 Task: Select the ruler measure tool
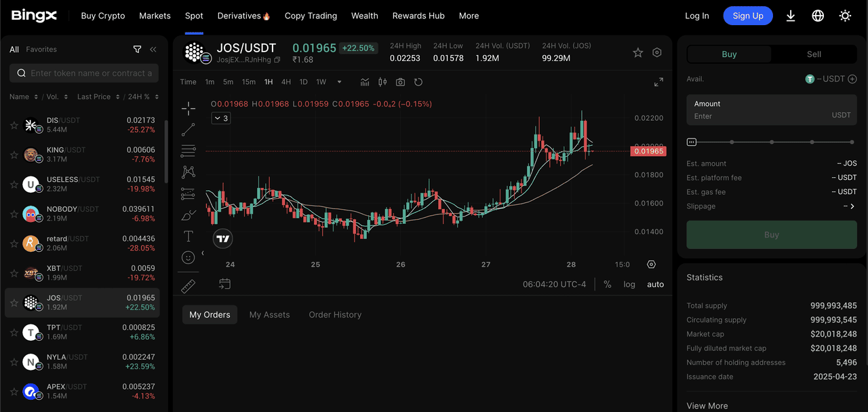[x=189, y=286]
